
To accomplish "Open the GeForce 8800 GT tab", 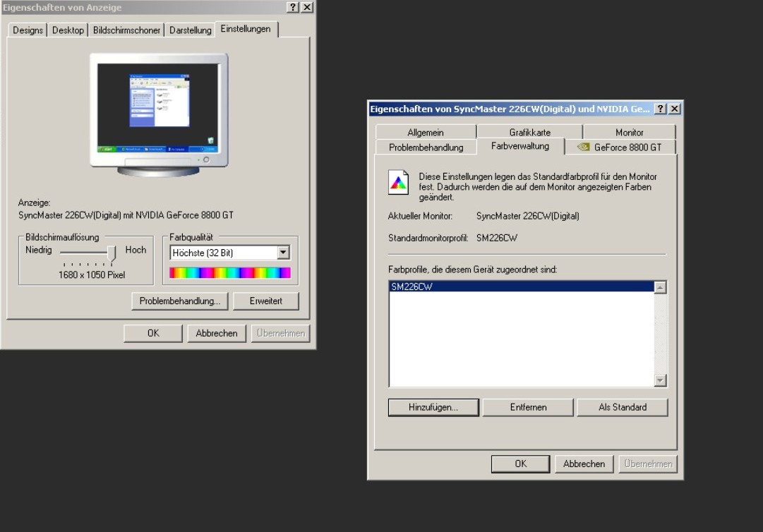I will [x=620, y=147].
